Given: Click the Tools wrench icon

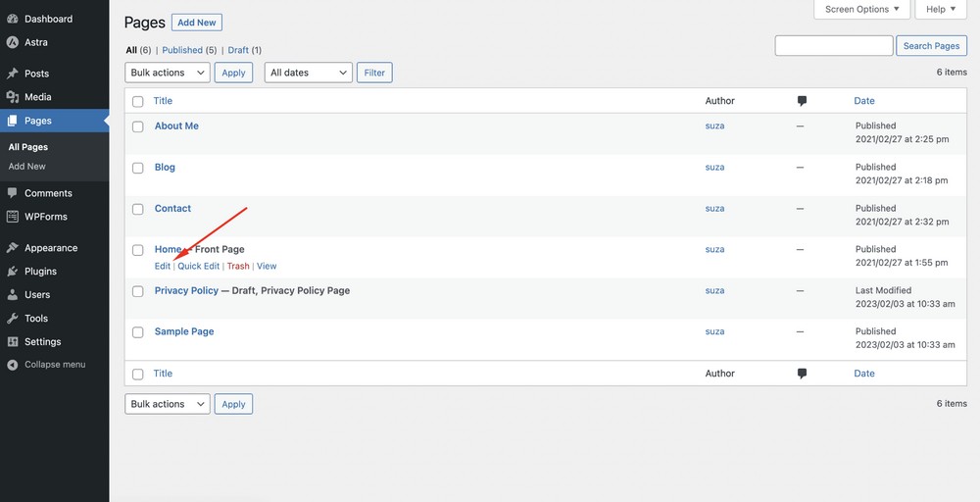Looking at the screenshot, I should click(x=13, y=319).
